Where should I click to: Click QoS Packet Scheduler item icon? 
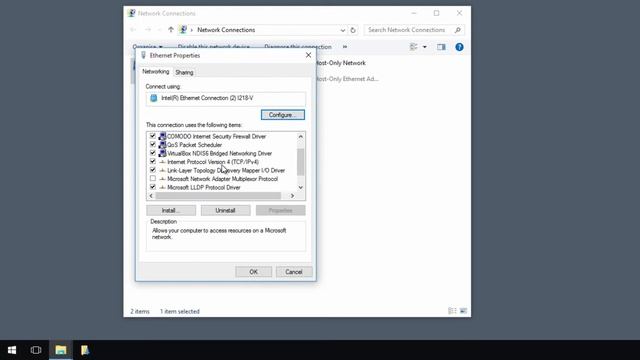(x=162, y=145)
